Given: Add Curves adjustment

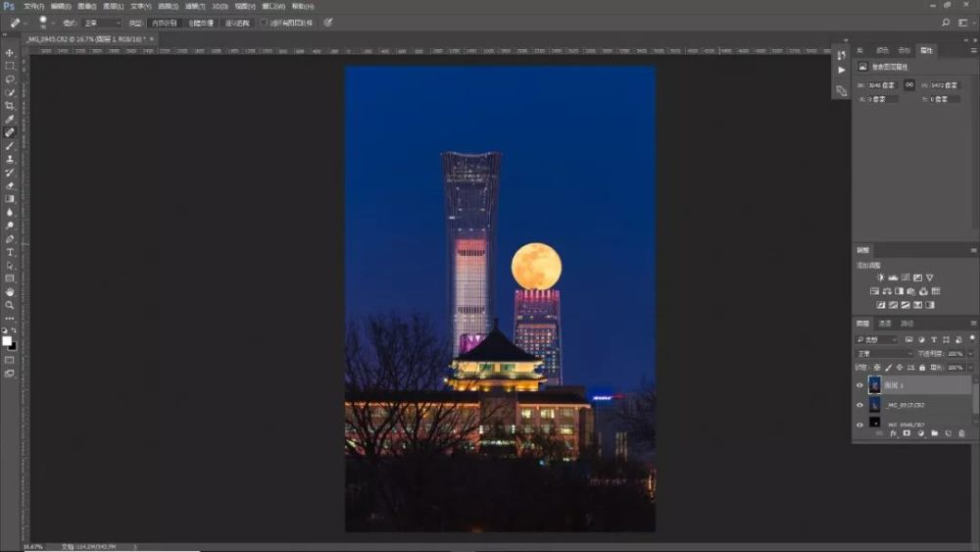Looking at the screenshot, I should click(x=905, y=277).
